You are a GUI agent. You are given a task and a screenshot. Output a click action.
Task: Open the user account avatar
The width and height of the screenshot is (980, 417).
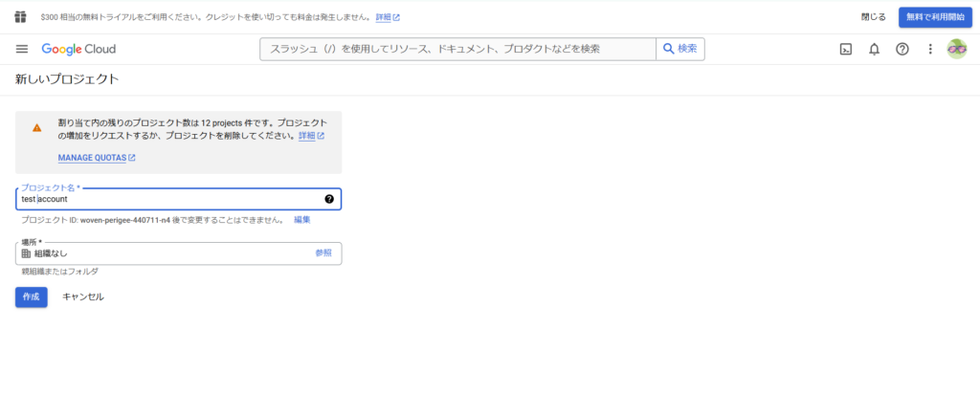pyautogui.click(x=956, y=49)
